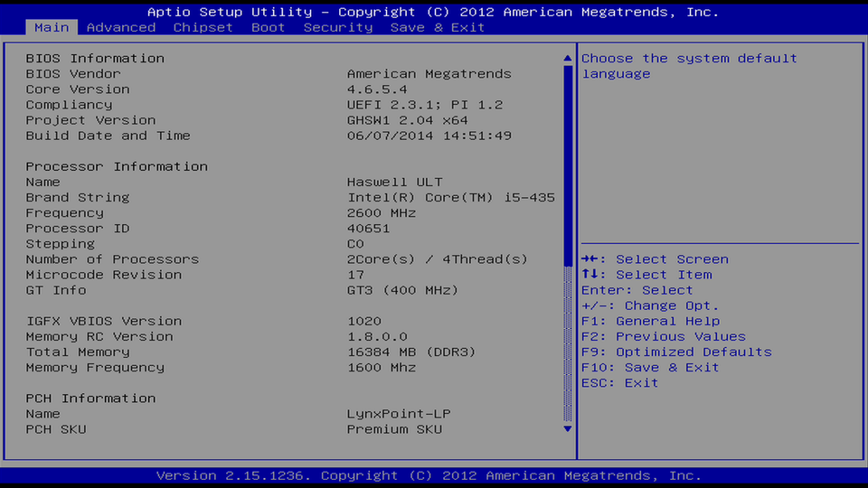Select the 'PCH SKU' label
This screenshot has height=488, width=868.
[55, 430]
